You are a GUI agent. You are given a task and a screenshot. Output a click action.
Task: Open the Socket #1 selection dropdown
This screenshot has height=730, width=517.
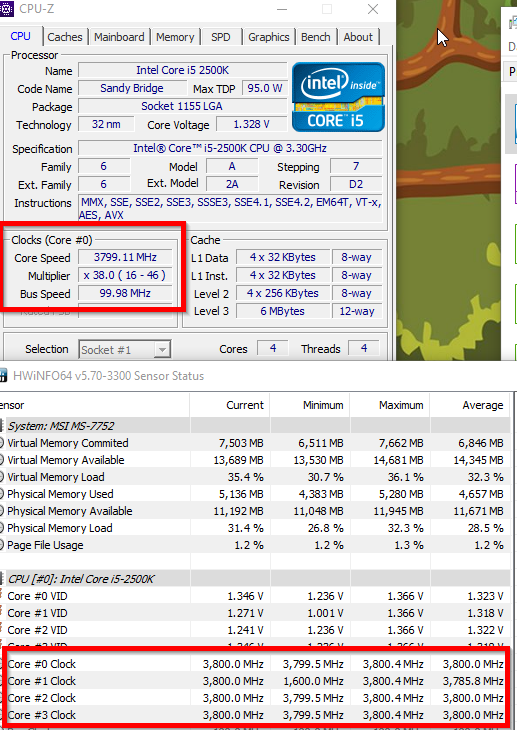(x=124, y=349)
